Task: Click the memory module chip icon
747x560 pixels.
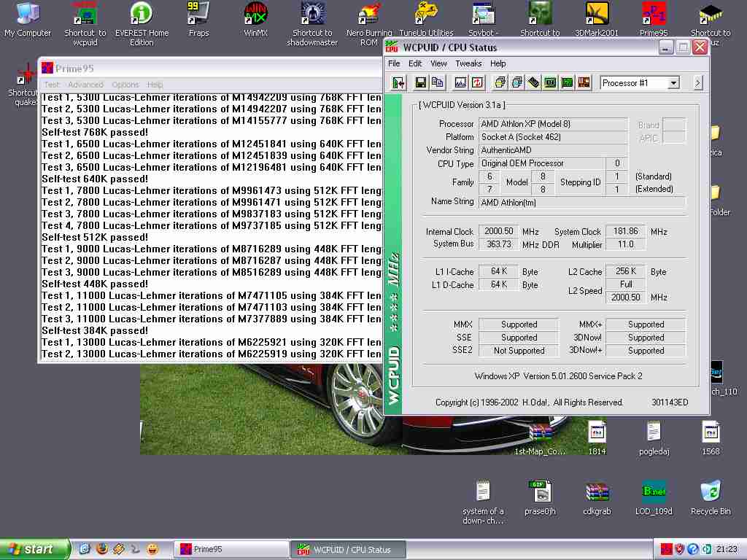Action: (533, 83)
